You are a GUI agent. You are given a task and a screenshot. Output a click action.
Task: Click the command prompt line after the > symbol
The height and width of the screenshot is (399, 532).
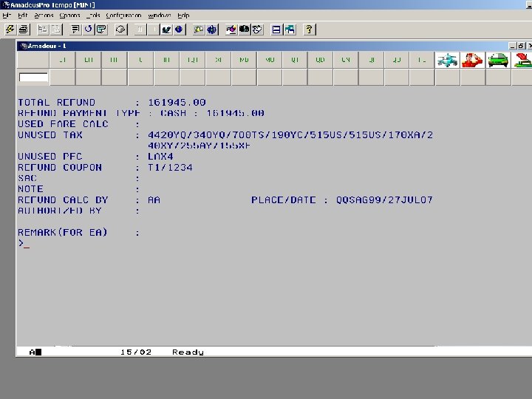[x=27, y=243]
